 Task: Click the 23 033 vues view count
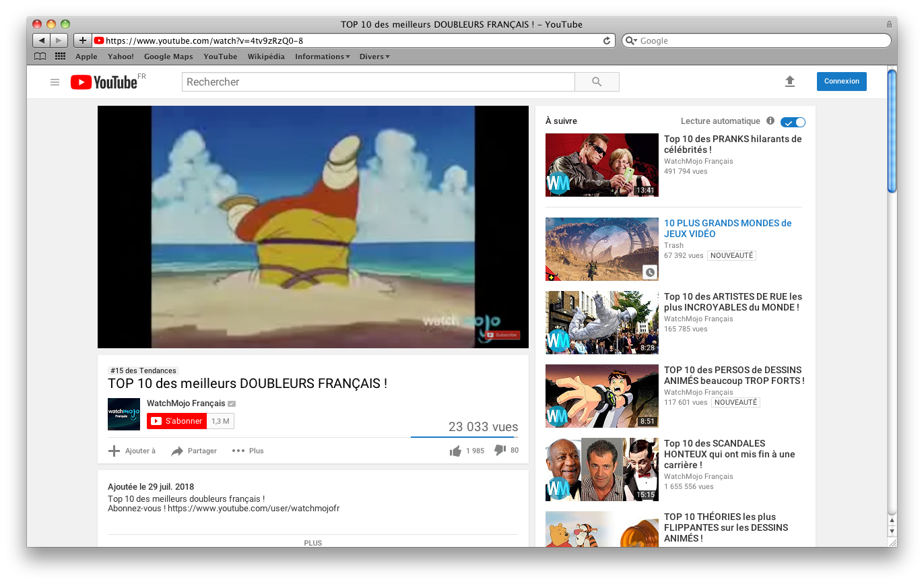pyautogui.click(x=484, y=426)
